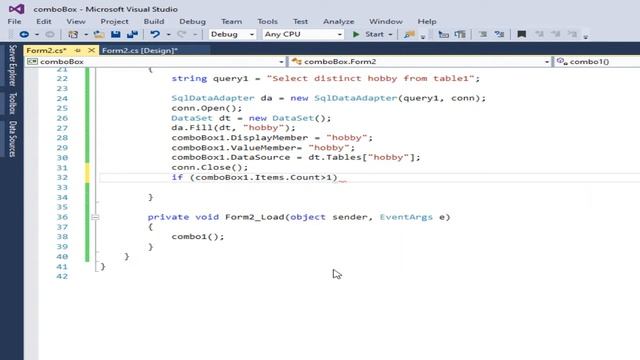The image size is (640, 360).
Task: Click 'comboBox1.ValueMember' on line 29
Action: [x=233, y=148]
